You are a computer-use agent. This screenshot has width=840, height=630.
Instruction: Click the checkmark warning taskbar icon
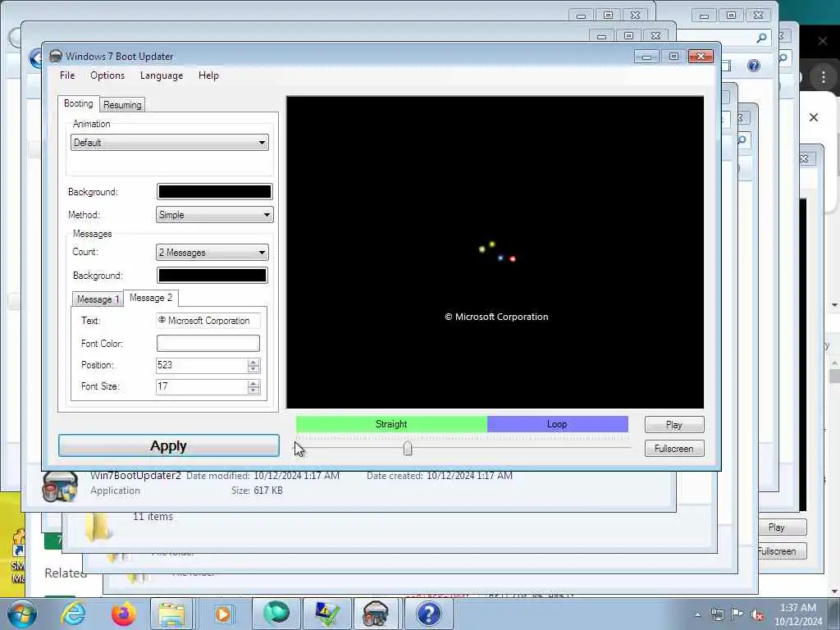click(327, 614)
